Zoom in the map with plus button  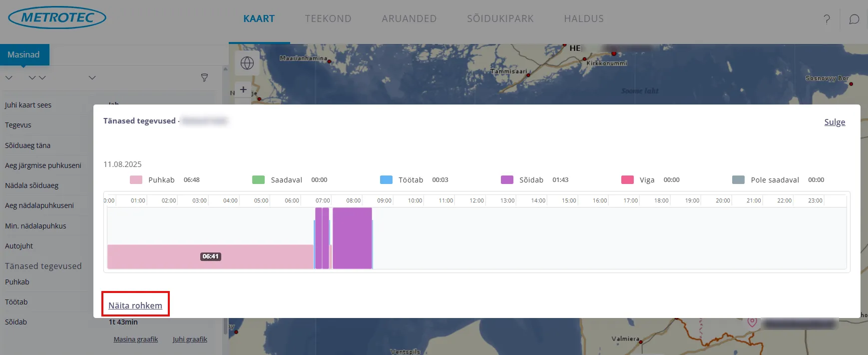pos(243,89)
